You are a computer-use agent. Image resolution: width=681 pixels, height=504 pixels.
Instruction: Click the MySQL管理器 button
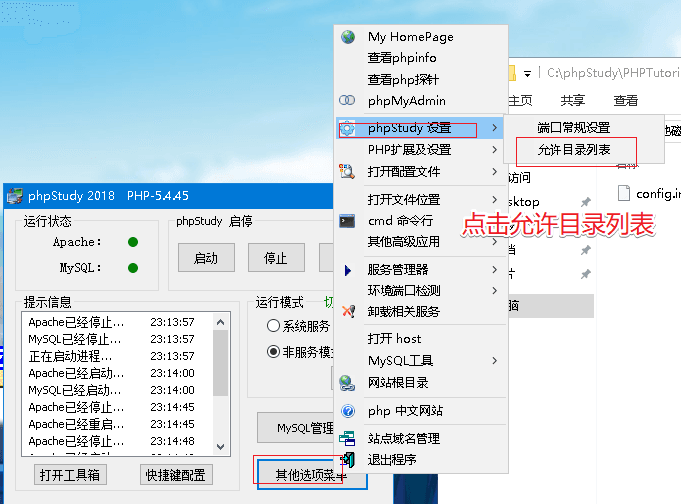(x=296, y=428)
